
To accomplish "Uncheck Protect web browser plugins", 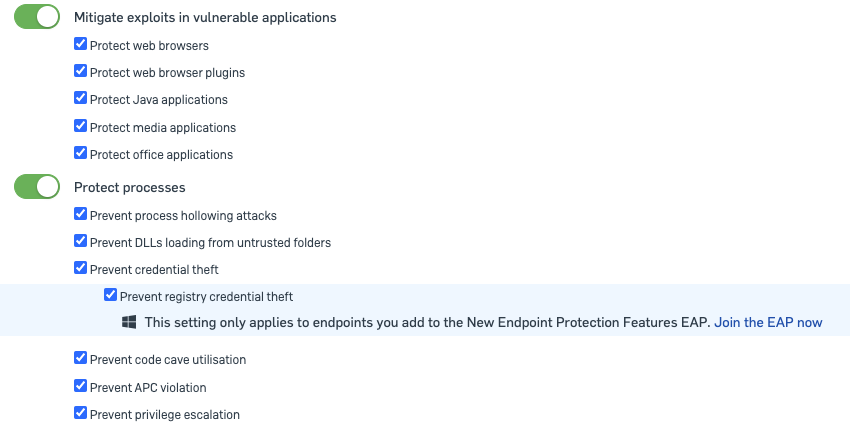I will 80,71.
